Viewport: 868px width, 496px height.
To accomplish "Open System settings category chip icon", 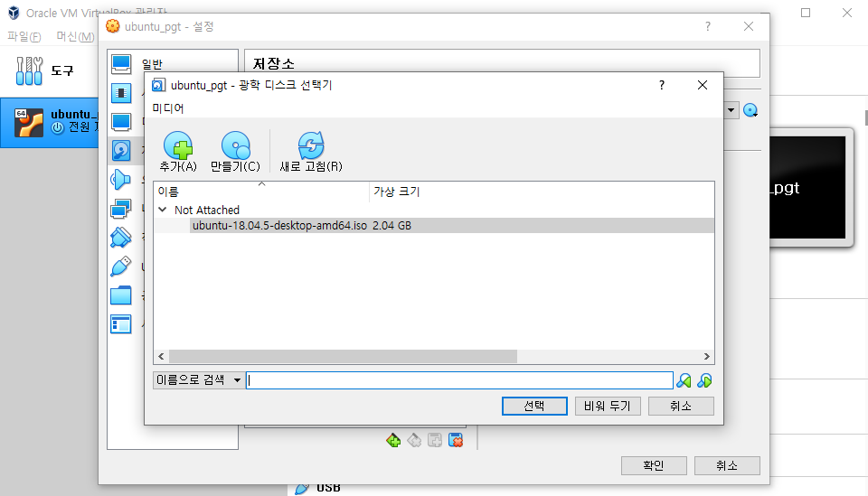I will coord(121,93).
